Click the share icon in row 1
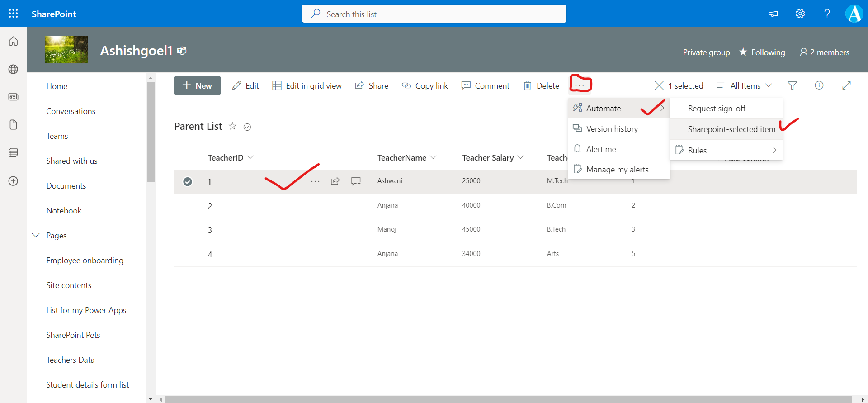 335,181
